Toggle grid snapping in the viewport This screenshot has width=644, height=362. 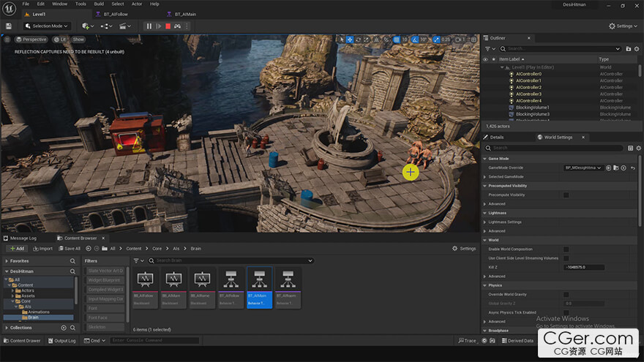[x=396, y=39]
